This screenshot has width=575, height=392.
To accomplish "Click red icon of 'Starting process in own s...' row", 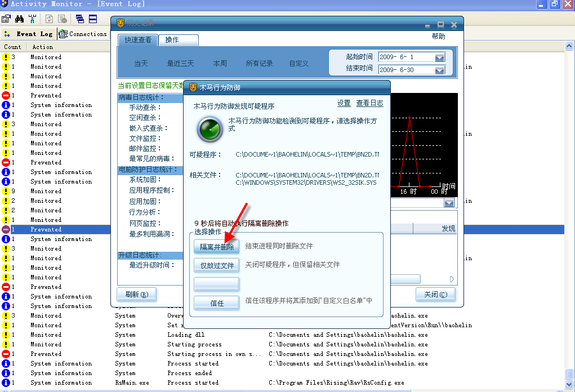I will pos(6,354).
